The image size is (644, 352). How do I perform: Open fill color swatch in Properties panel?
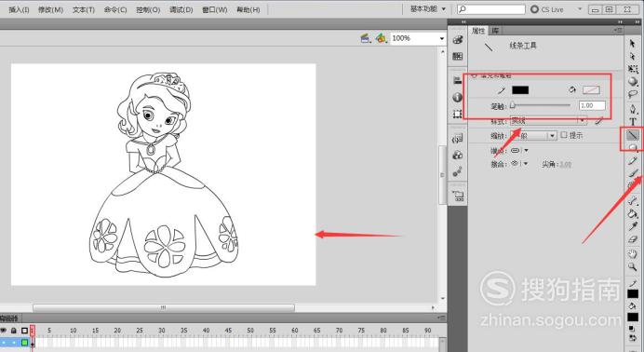tap(591, 90)
